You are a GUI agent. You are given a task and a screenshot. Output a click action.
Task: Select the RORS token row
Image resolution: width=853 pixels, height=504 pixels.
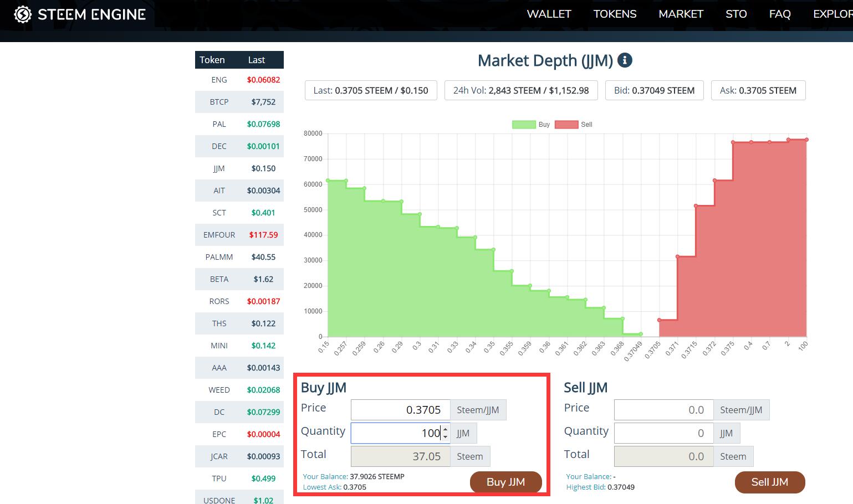point(239,301)
